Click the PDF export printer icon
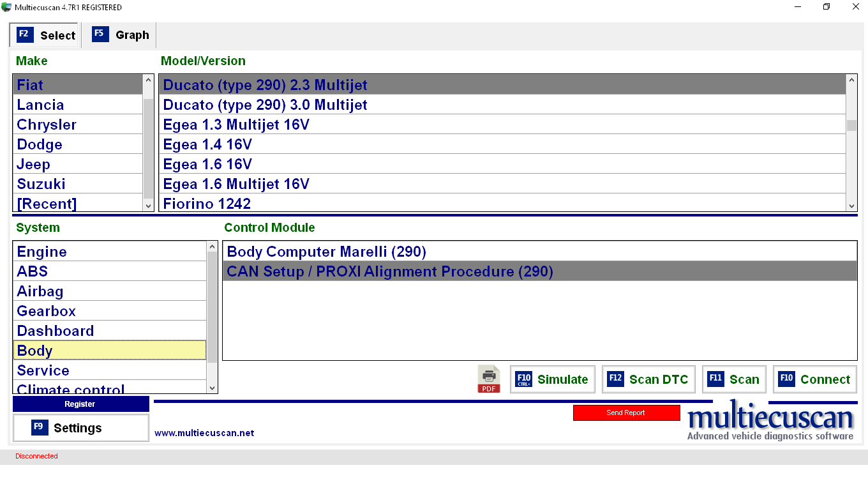This screenshot has width=868, height=493. tap(489, 379)
